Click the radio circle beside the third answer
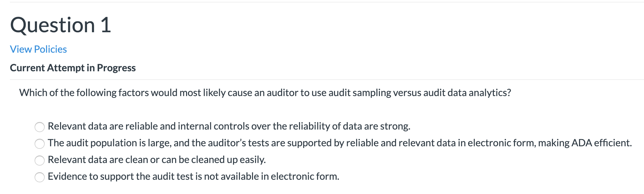 [x=39, y=160]
